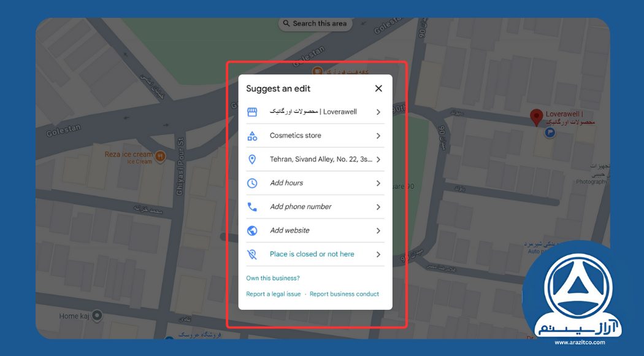The image size is (644, 356).
Task: Click the Reza ice cream restaurant marker
Action: pos(160,157)
